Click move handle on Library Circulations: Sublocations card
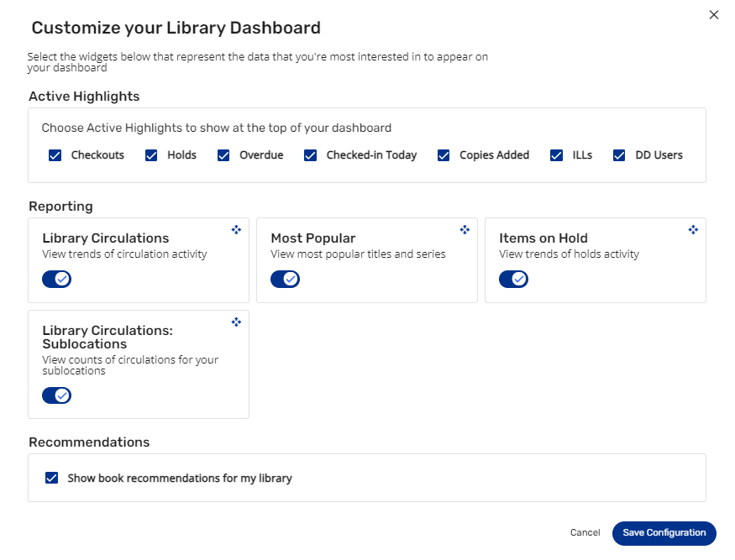 click(236, 322)
